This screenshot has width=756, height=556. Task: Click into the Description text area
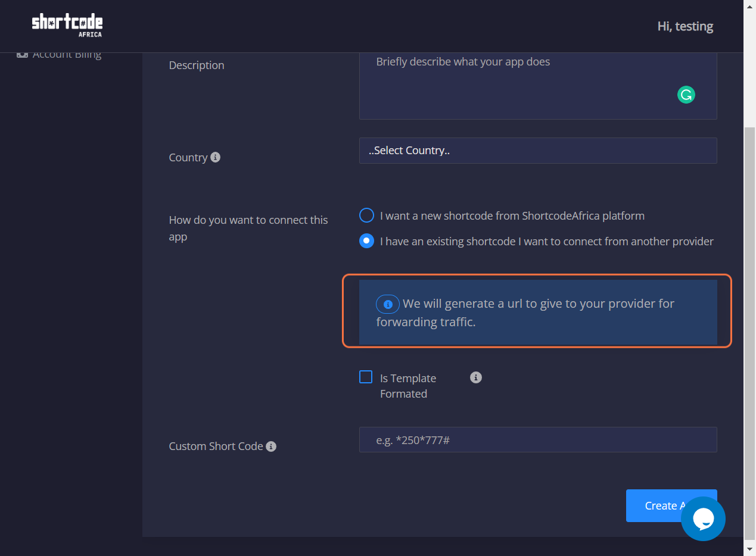[x=538, y=86]
